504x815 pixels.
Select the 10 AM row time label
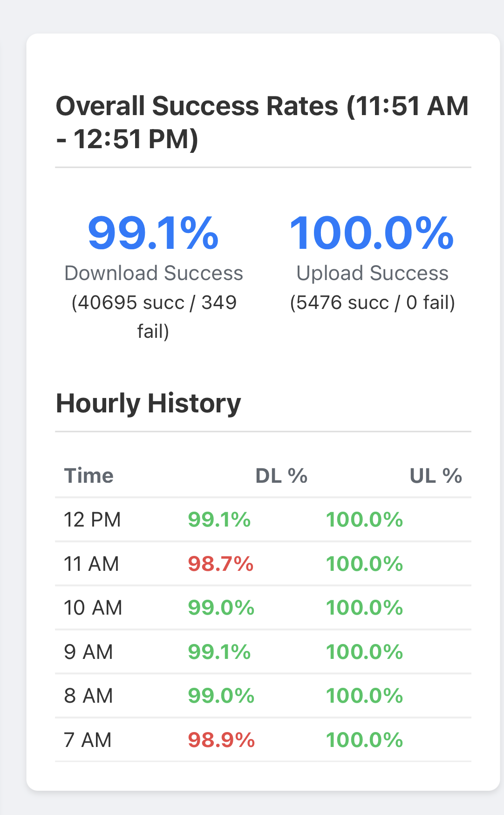pyautogui.click(x=93, y=608)
